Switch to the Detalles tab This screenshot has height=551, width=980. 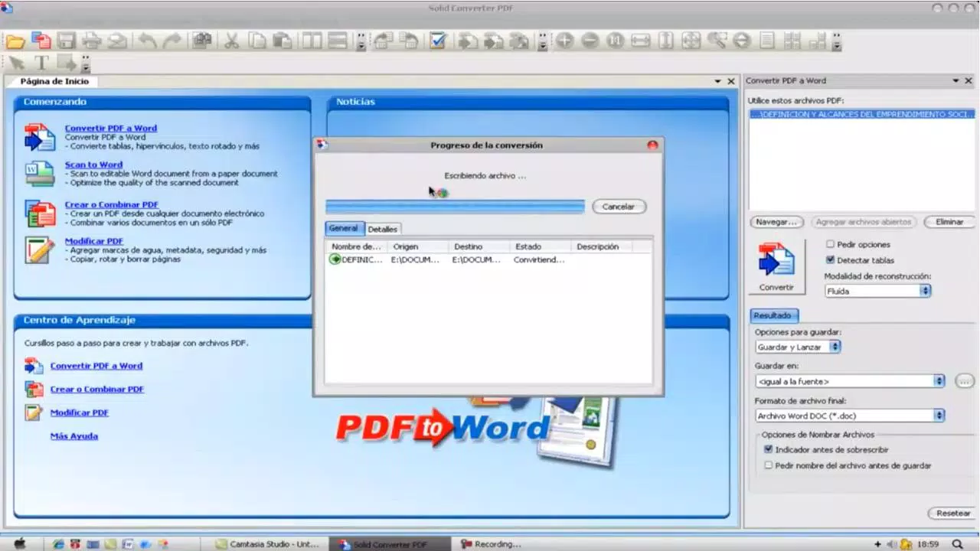pos(383,229)
